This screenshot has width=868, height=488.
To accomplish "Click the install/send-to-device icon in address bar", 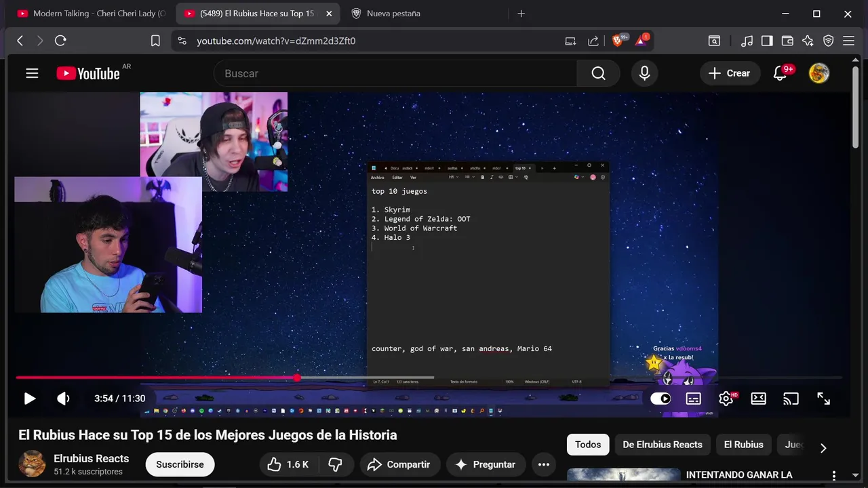I will click(x=570, y=41).
